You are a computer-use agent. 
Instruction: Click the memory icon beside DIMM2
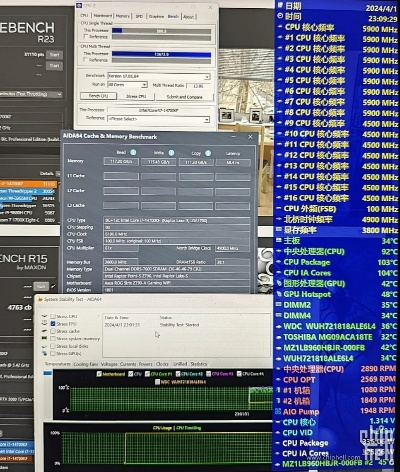279,305
